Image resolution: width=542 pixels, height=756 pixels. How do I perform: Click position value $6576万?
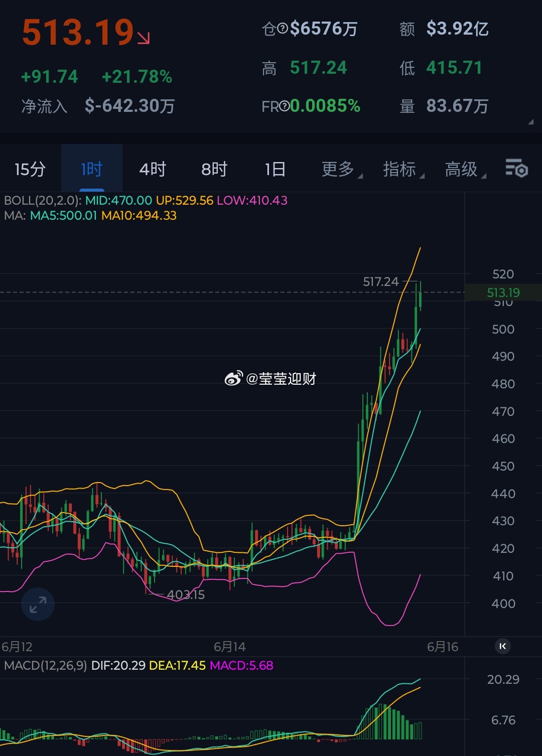(324, 29)
